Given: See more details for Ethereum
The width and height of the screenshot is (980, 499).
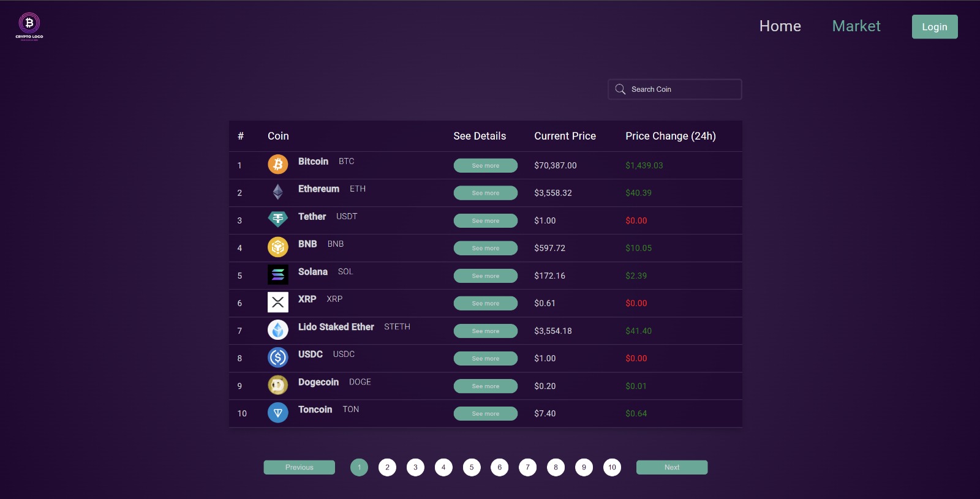Looking at the screenshot, I should (486, 193).
